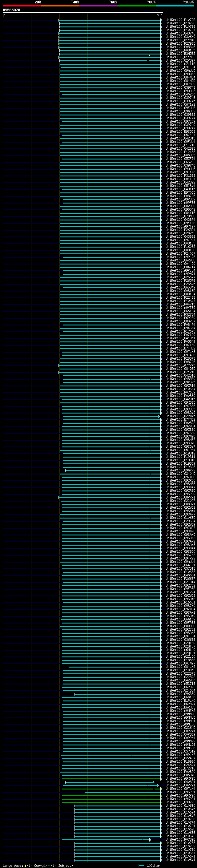Open hit UniRef100_P10796
Image resolution: width=197 pixels, height=868 pixels.
pyautogui.click(x=180, y=23)
